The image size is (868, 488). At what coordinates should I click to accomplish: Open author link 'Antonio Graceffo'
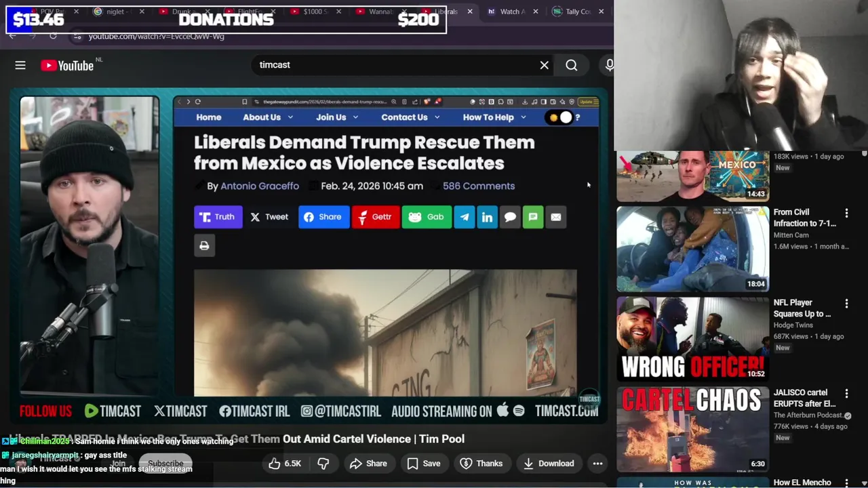pos(260,186)
